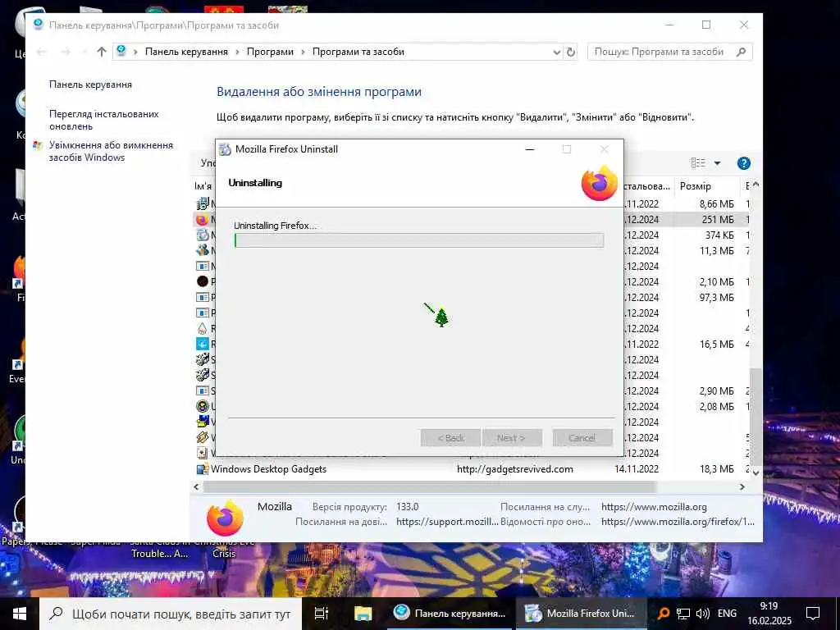840x630 pixels.
Task: Expand chevron after Панель керування breadcrumb
Action: [238, 52]
